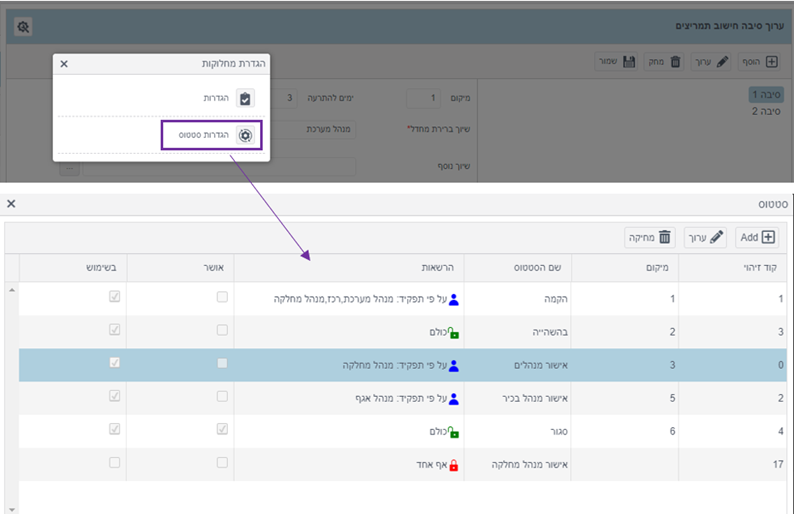Click permission text על פי תפקיד: מנהל אגף
794x514 pixels.
[401, 399]
